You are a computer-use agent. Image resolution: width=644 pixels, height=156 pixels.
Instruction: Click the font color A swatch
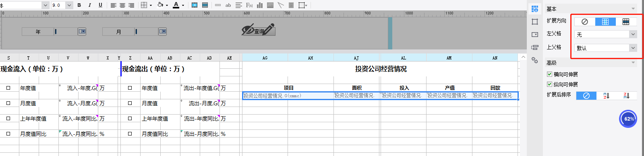pyautogui.click(x=176, y=5)
